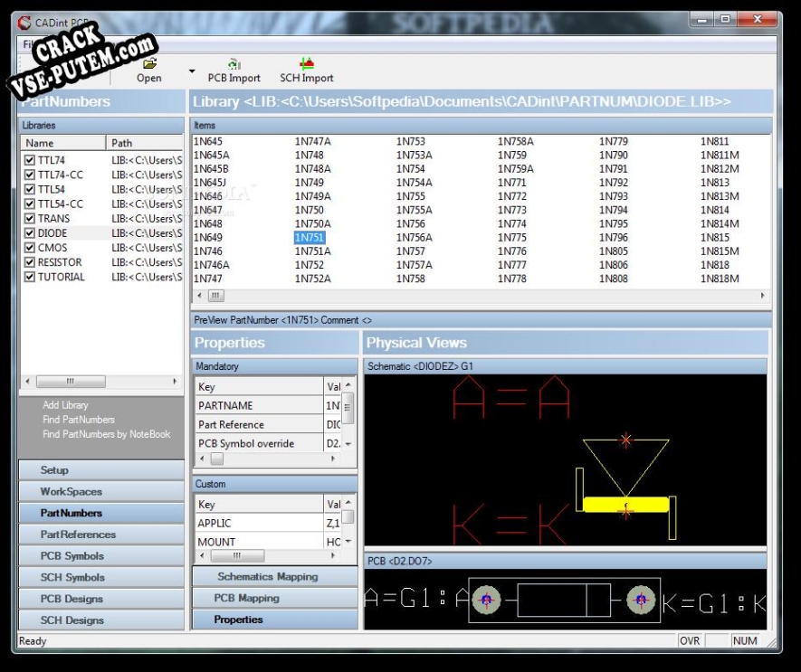This screenshot has height=672, width=801.
Task: Select the Part Reference row in Mandatory properties
Action: tap(268, 424)
